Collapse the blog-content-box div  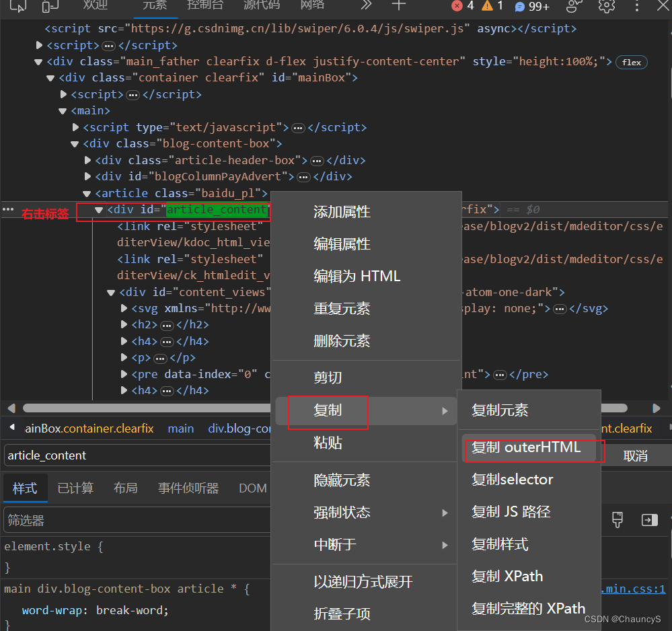[75, 145]
